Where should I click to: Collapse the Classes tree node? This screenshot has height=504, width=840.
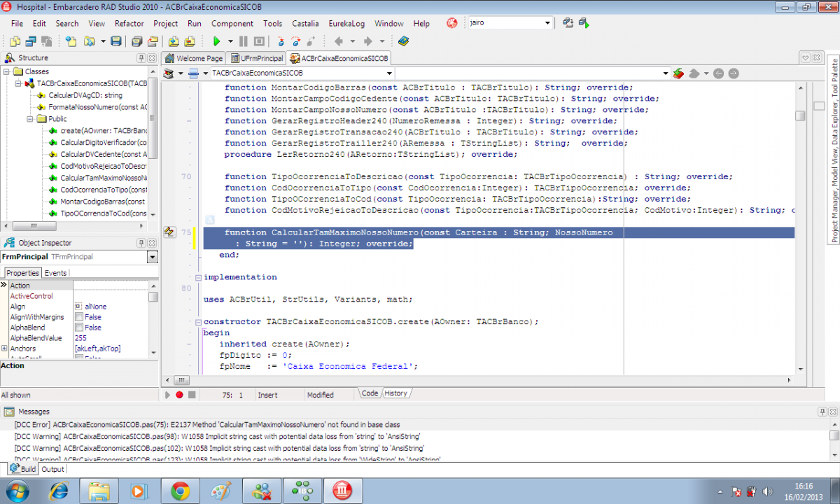click(6, 71)
